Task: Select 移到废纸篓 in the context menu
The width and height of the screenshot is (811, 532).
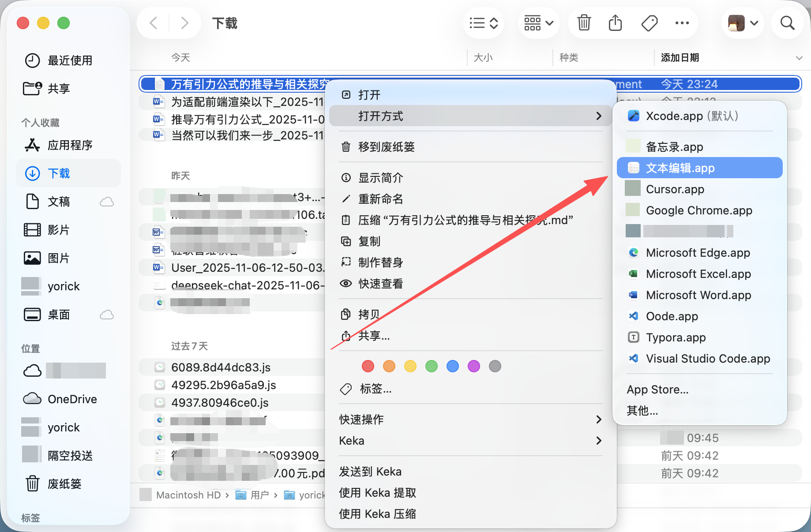Action: coord(387,147)
